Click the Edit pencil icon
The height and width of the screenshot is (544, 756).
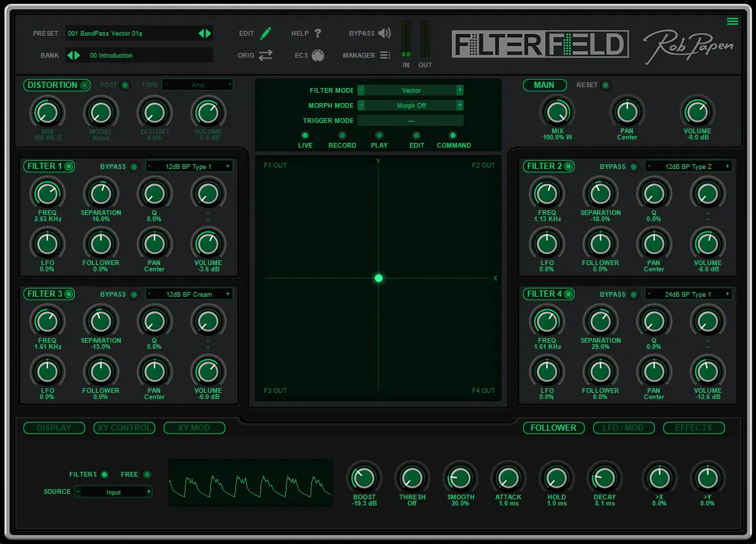click(266, 33)
